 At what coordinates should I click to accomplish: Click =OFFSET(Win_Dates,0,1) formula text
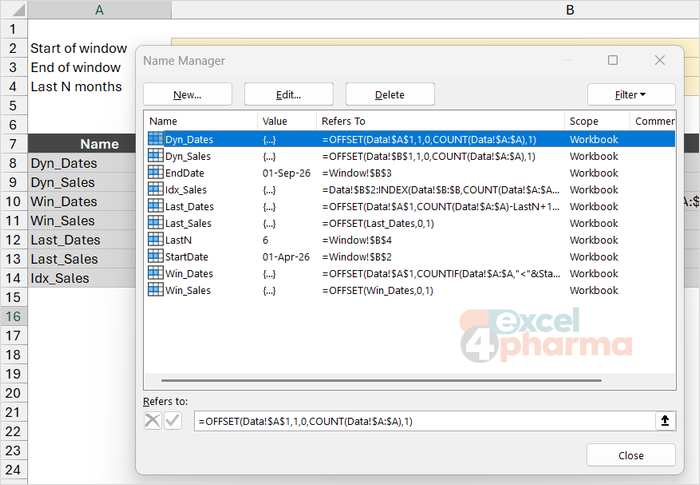pos(377,290)
